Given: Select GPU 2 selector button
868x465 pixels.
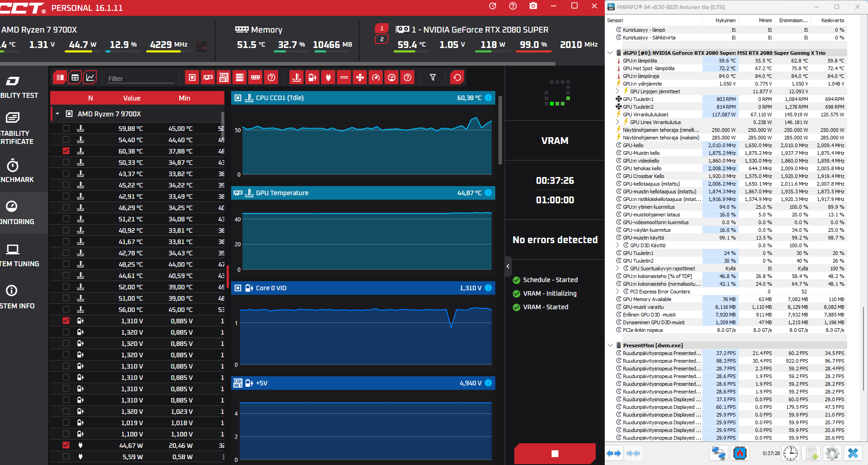Looking at the screenshot, I should coord(382,39).
